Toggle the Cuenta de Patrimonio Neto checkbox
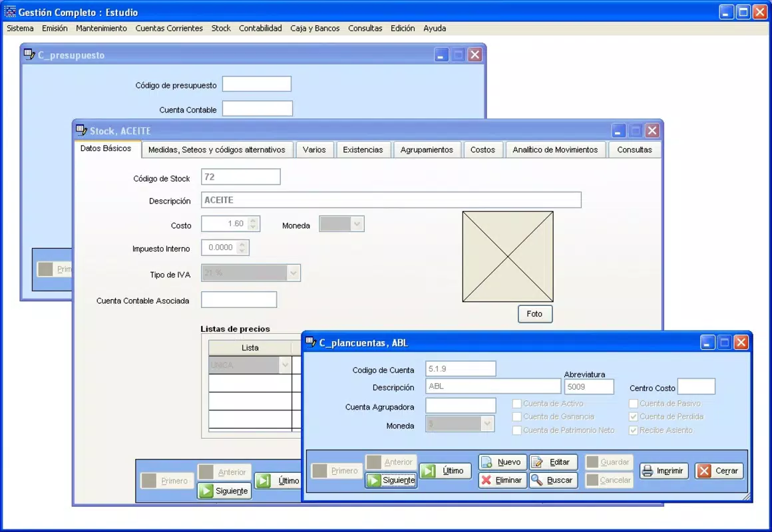 click(x=517, y=430)
